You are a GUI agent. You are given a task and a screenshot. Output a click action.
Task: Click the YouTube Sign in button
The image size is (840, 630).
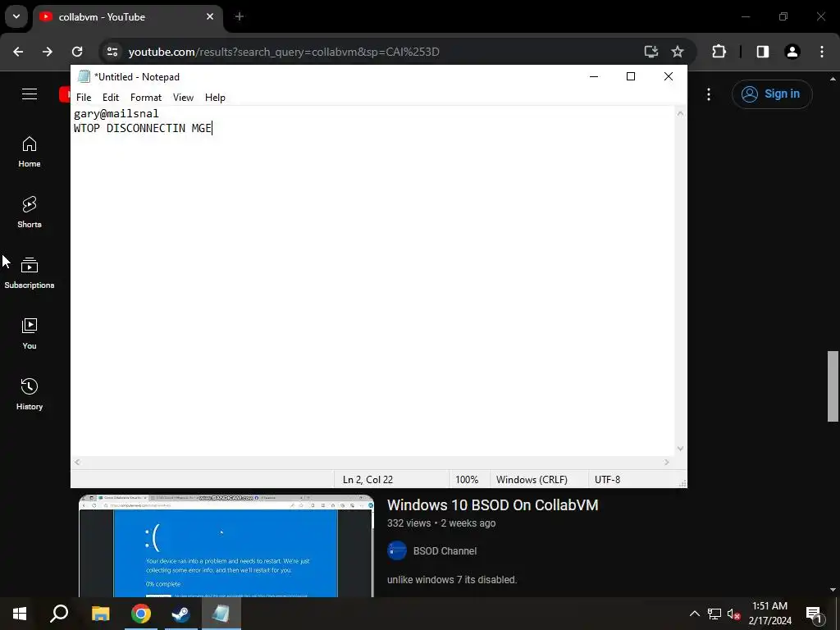click(772, 94)
